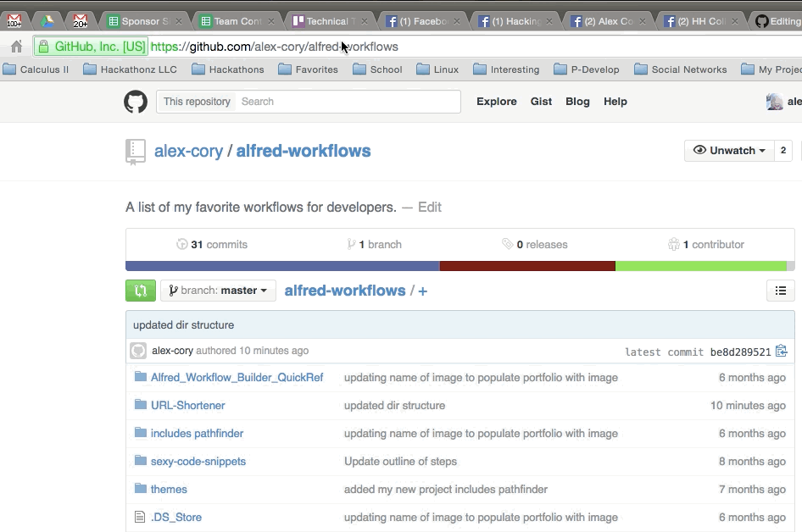Open Explore in GitHub header

click(496, 102)
